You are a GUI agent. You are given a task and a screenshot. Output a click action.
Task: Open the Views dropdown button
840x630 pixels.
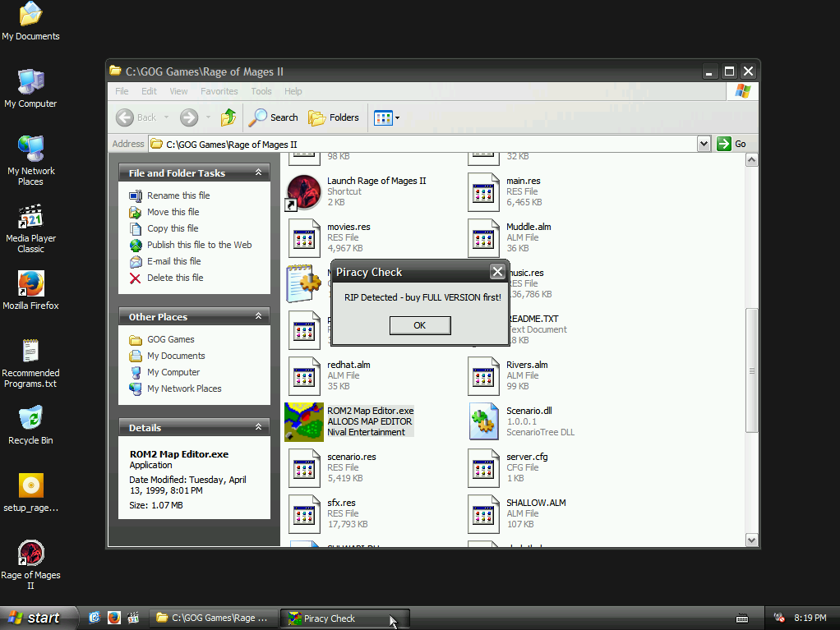pos(387,117)
